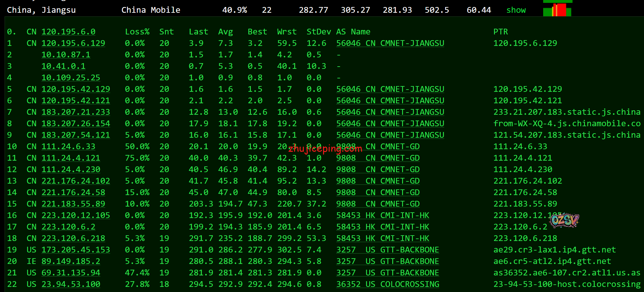
Task: Click the green and red latency bar graph
Action: (557, 10)
